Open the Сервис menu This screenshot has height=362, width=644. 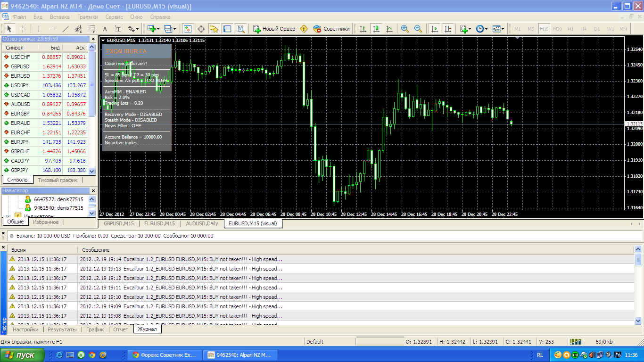114,16
